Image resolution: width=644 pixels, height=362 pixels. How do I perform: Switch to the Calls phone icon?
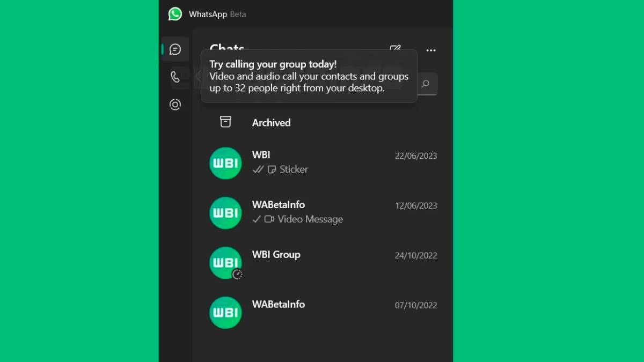click(175, 77)
